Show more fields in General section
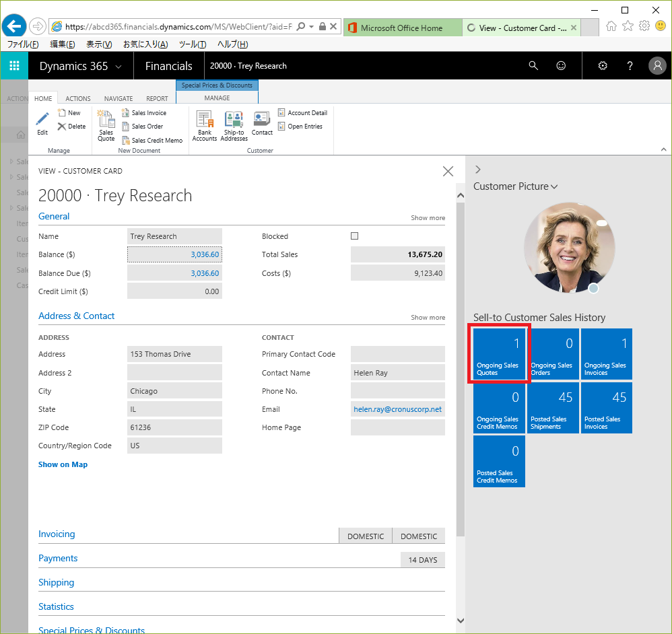This screenshot has height=634, width=672. coord(428,217)
